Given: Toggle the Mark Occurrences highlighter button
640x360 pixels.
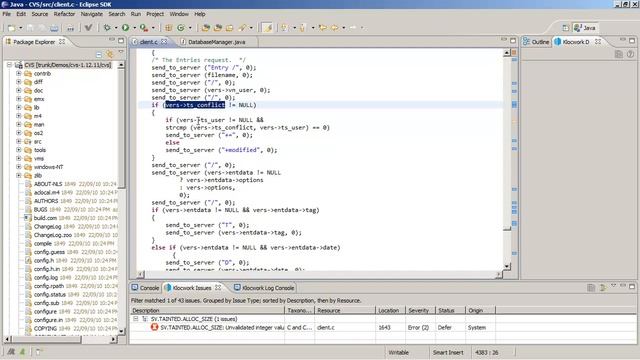Looking at the screenshot, I should pos(267,28).
